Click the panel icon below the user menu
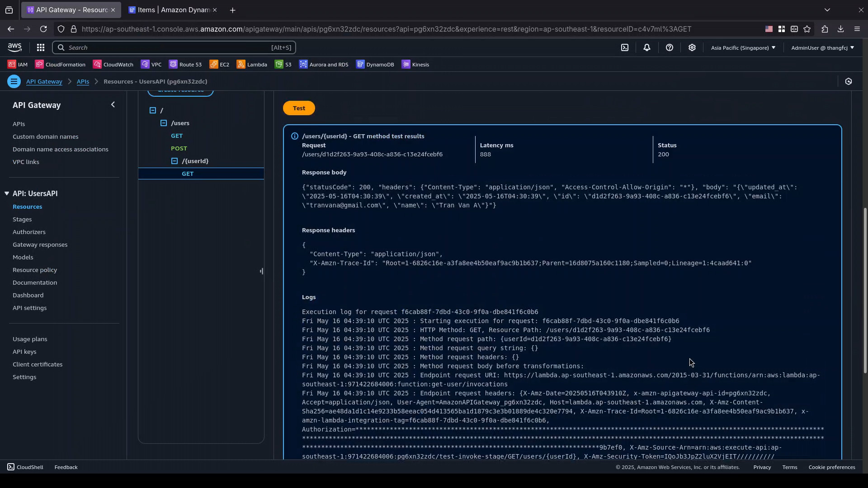The height and width of the screenshot is (488, 868). pyautogui.click(x=849, y=81)
